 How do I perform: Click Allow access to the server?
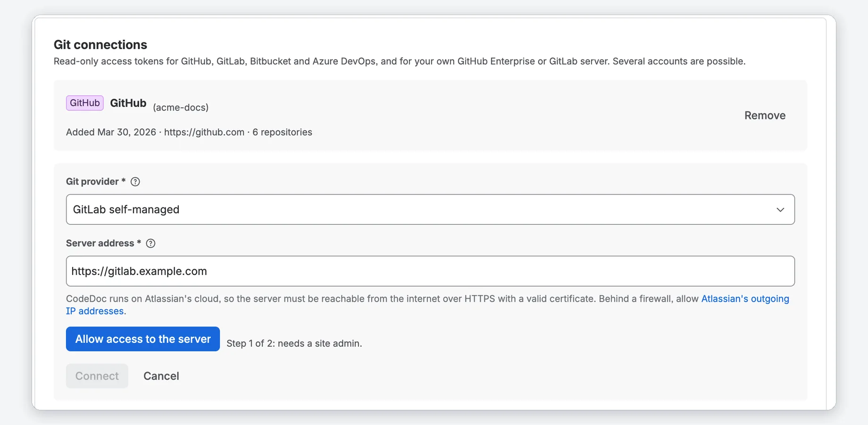143,339
